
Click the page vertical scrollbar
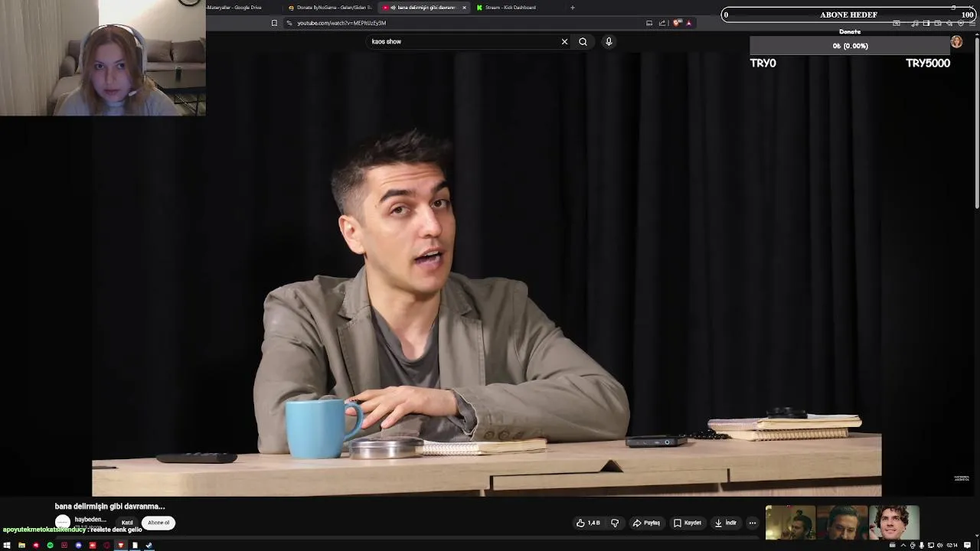977,122
